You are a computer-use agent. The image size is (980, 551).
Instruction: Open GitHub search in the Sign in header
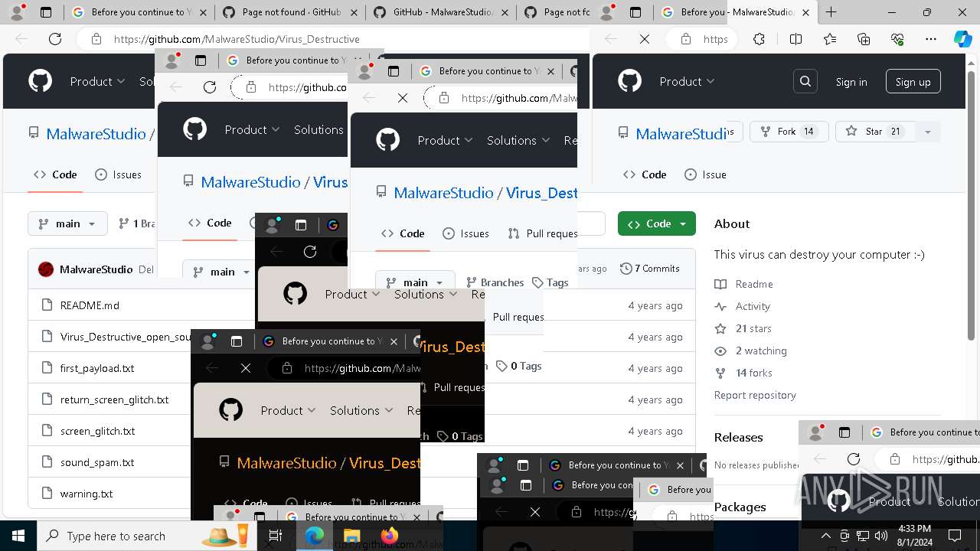805,82
